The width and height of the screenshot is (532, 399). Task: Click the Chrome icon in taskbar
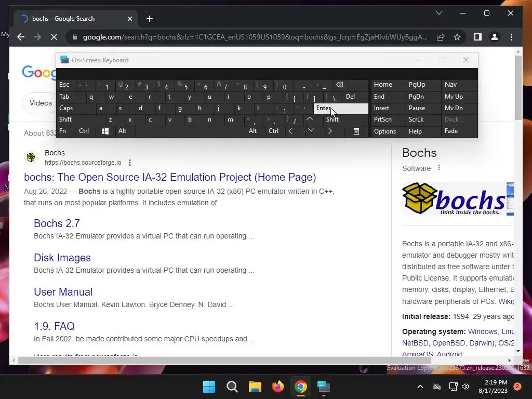(x=301, y=387)
